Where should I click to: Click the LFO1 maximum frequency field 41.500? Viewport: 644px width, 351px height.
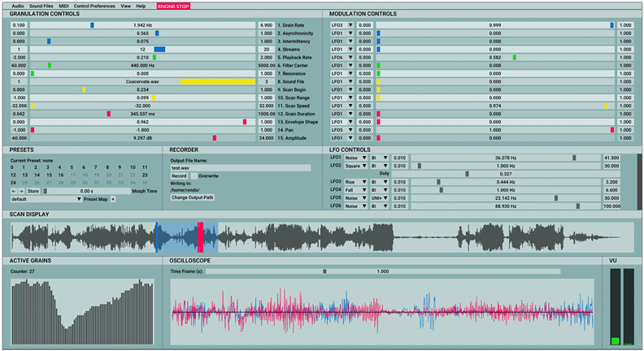tap(611, 158)
